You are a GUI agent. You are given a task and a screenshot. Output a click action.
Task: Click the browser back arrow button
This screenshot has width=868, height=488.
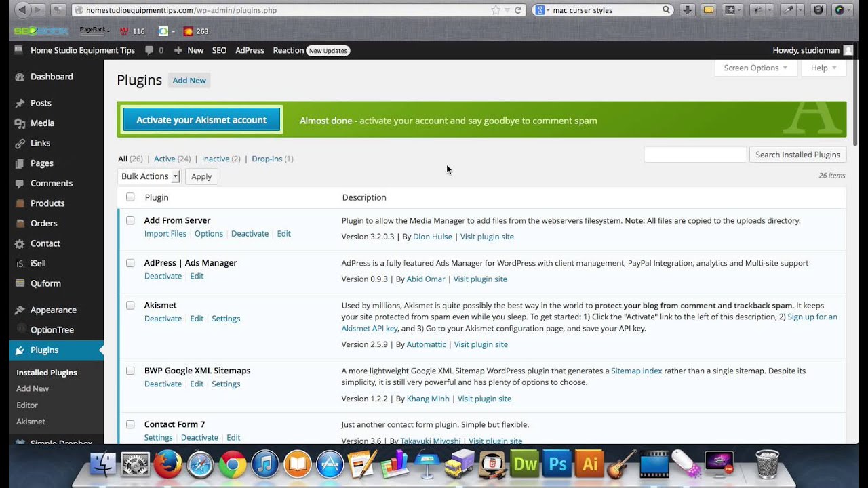pyautogui.click(x=21, y=9)
